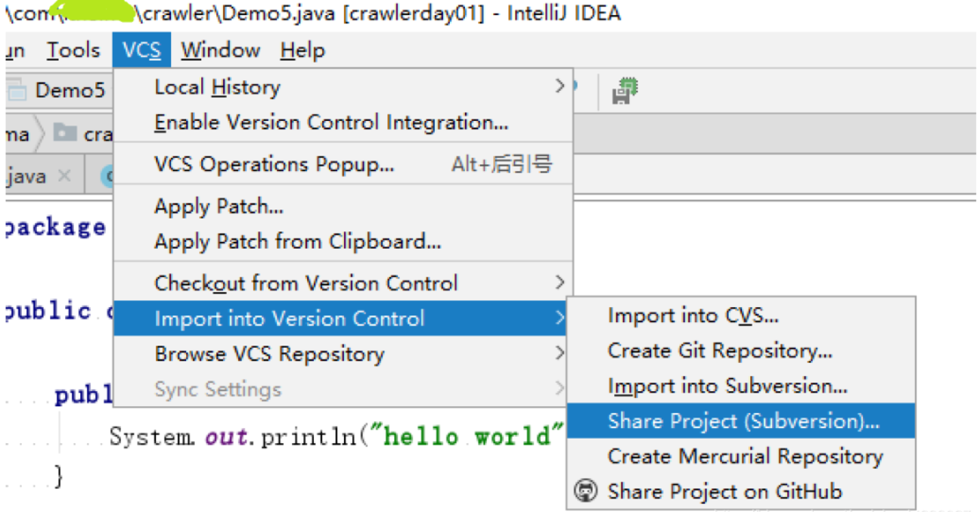Viewport: 980px width, 512px height.
Task: Choose Create Git Repository
Action: coord(719,351)
